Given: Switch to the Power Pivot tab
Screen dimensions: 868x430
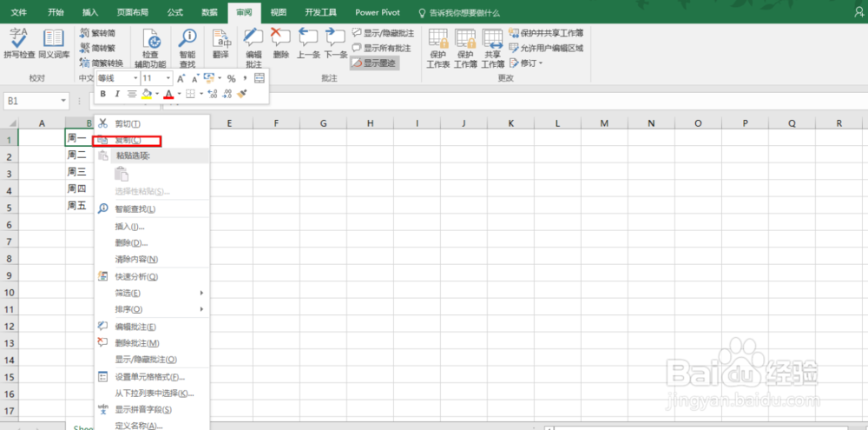Looking at the screenshot, I should click(378, 11).
